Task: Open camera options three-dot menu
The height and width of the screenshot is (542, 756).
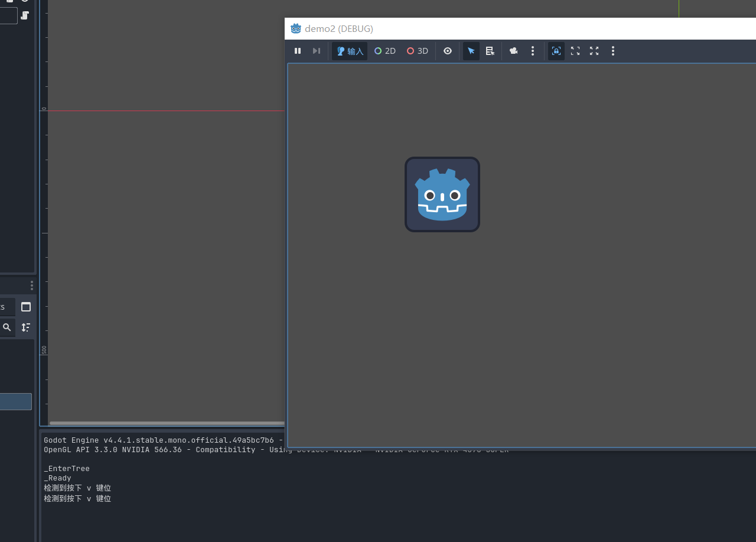Action: tap(533, 51)
